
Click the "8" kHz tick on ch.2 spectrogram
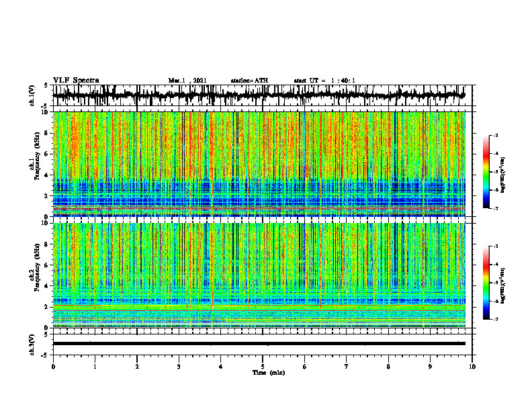(x=47, y=244)
